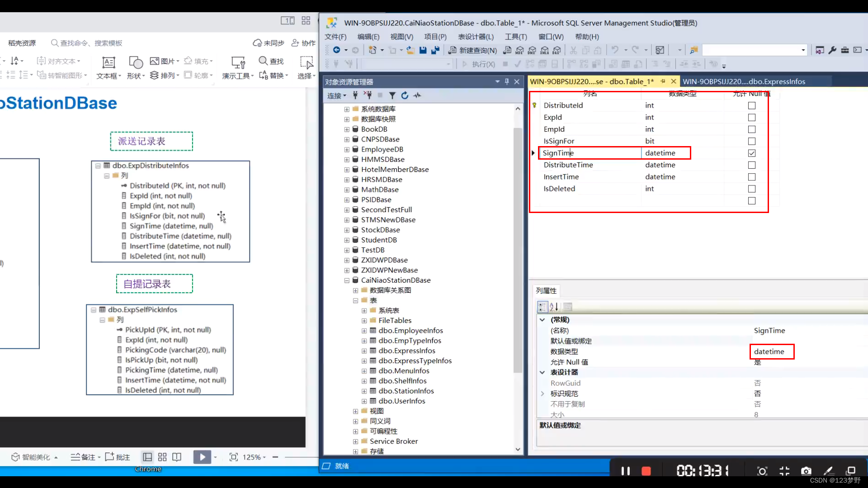Collapse the CaiNiaoStationDBase database node
This screenshot has width=868, height=488.
click(347, 280)
